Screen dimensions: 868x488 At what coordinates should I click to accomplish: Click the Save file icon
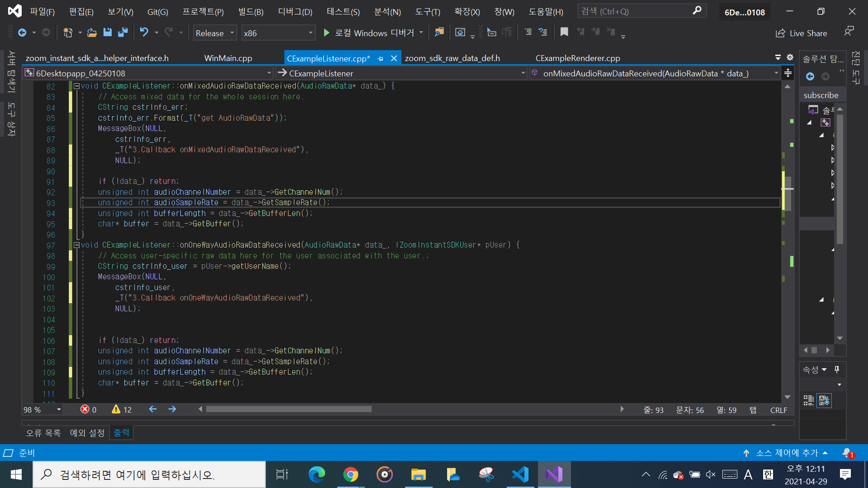click(107, 33)
